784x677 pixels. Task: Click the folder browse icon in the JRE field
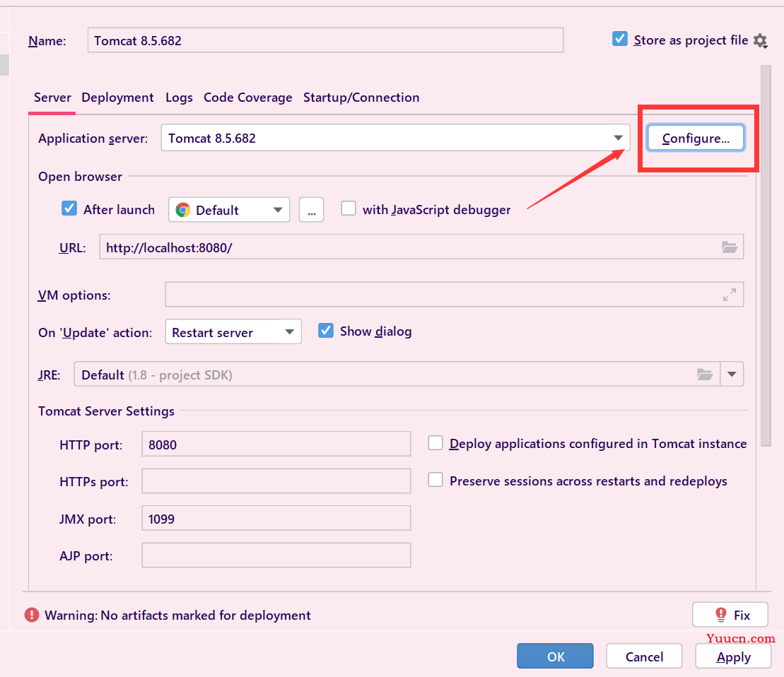pyautogui.click(x=705, y=375)
